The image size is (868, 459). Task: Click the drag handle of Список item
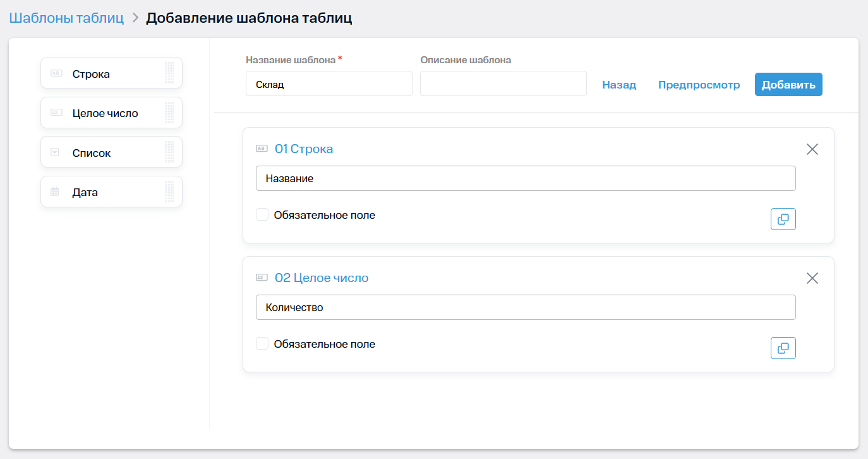pos(169,152)
